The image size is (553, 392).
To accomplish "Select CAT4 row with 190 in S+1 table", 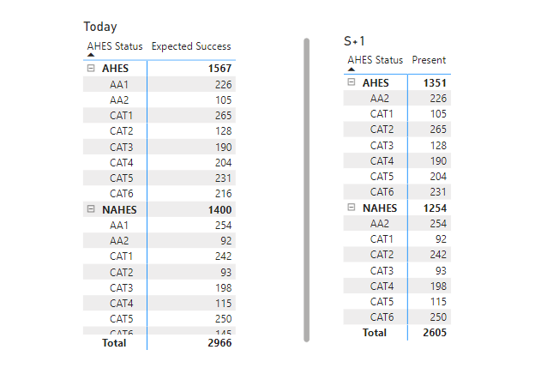I will 397,161.
